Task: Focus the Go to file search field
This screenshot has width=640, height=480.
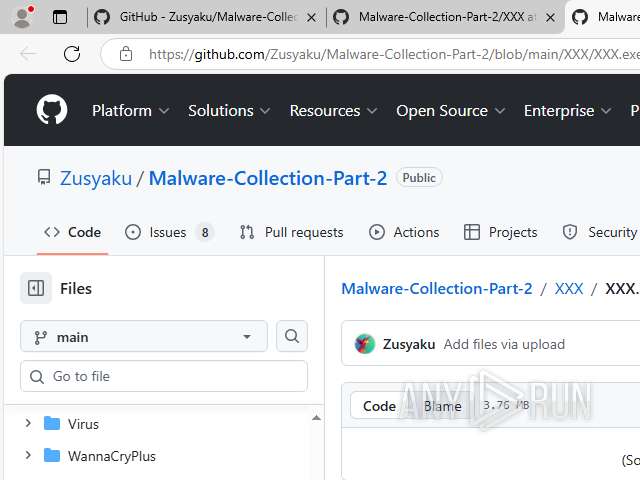Action: click(164, 376)
